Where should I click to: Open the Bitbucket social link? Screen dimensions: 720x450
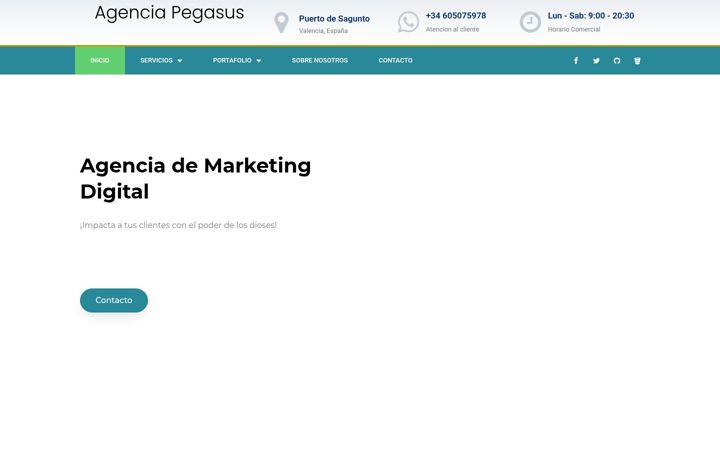[637, 61]
